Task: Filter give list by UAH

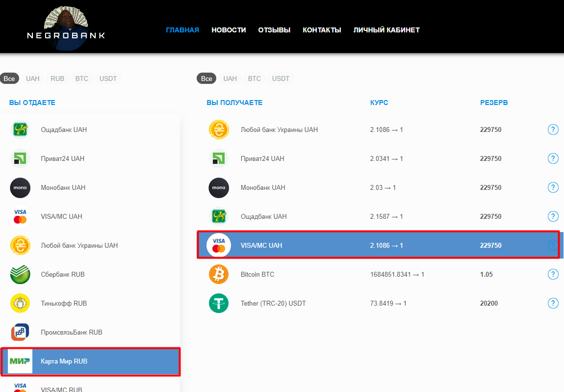Action: point(33,78)
